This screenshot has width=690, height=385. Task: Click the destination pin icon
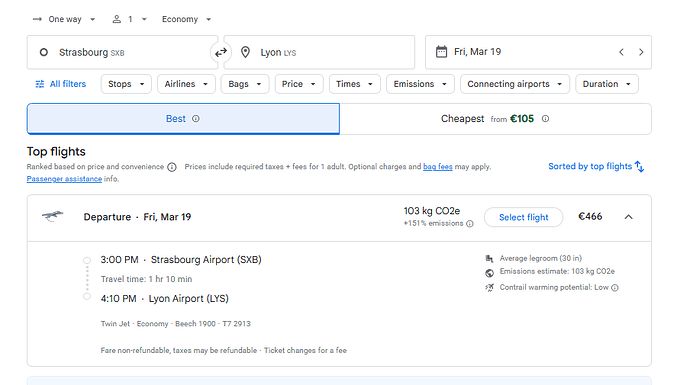[x=246, y=52]
